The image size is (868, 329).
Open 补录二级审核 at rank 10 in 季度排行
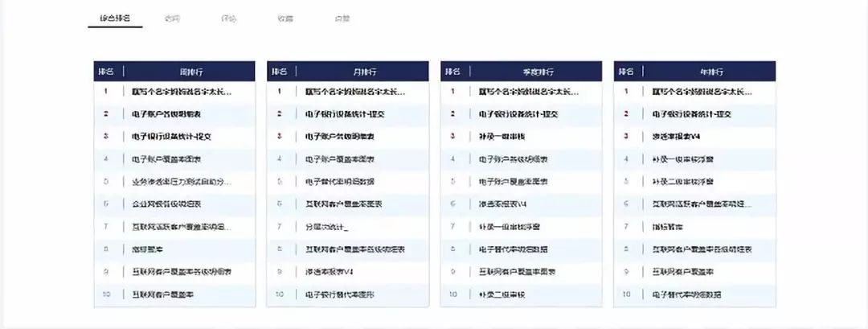[x=502, y=294]
